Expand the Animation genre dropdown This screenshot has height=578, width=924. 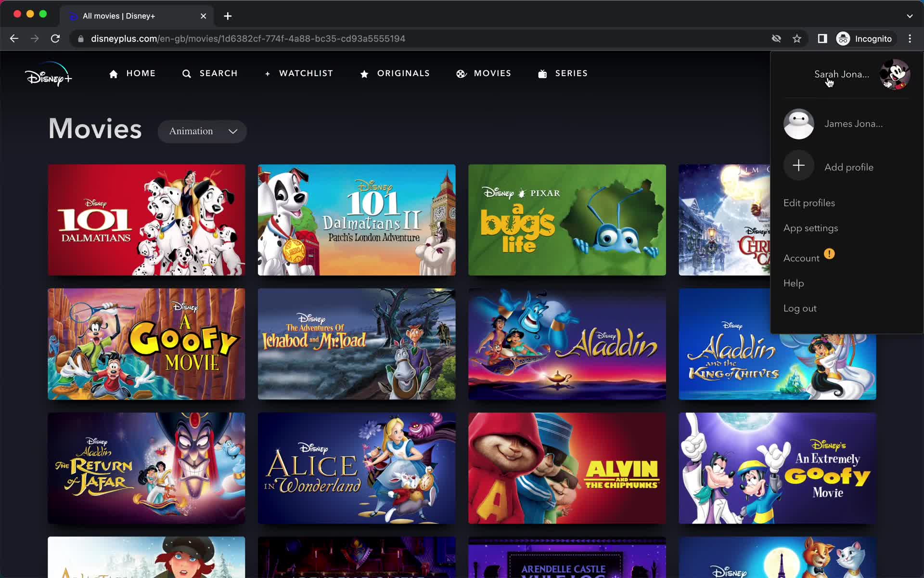coord(202,131)
